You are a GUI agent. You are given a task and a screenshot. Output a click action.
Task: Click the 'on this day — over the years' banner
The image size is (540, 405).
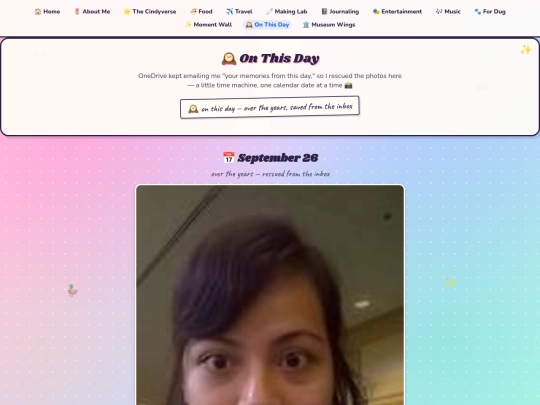tap(270, 107)
